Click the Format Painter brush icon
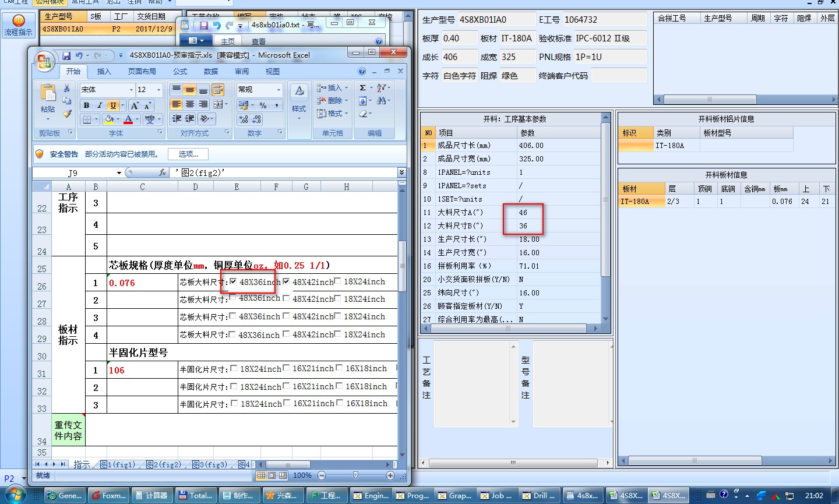 point(67,114)
